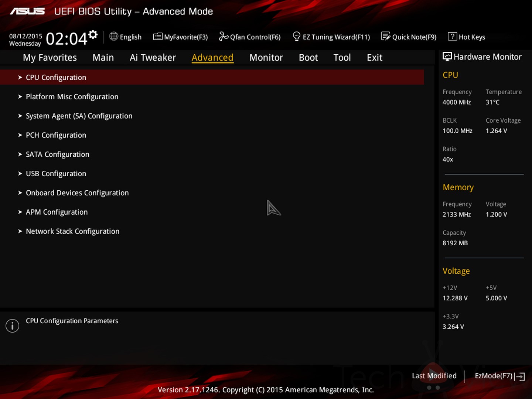This screenshot has width=532, height=399.
Task: Open Quick Note(F9) label
Action: (x=414, y=37)
